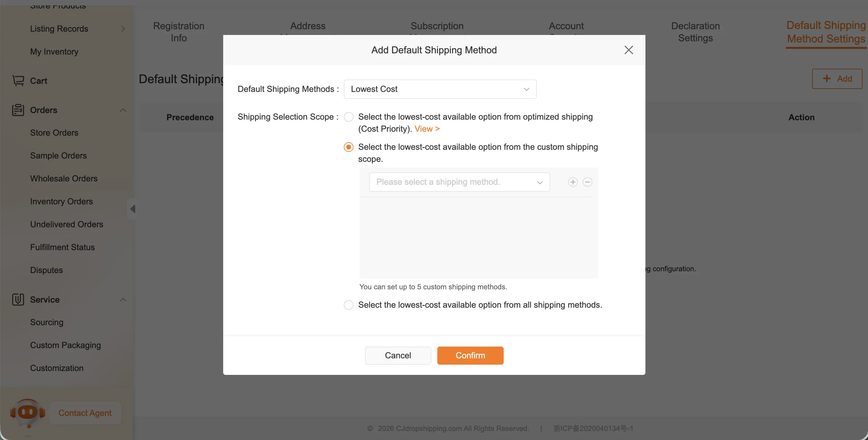The image size is (868, 440).
Task: Close the Add Default Shipping Method dialog
Action: coord(629,50)
